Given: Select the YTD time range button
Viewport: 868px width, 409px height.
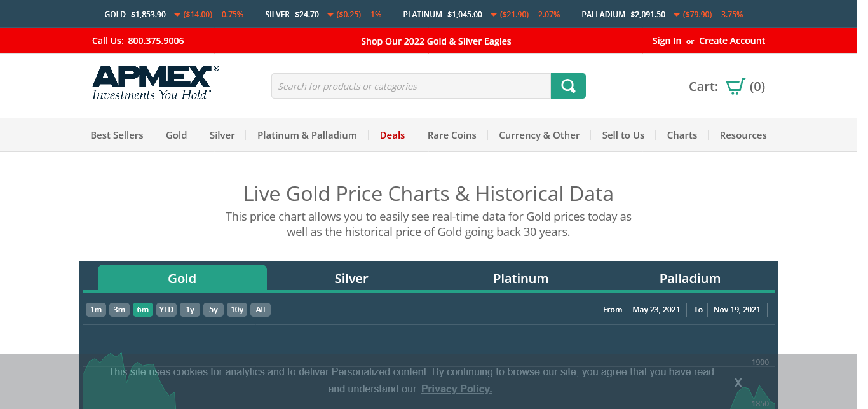Looking at the screenshot, I should pyautogui.click(x=166, y=310).
